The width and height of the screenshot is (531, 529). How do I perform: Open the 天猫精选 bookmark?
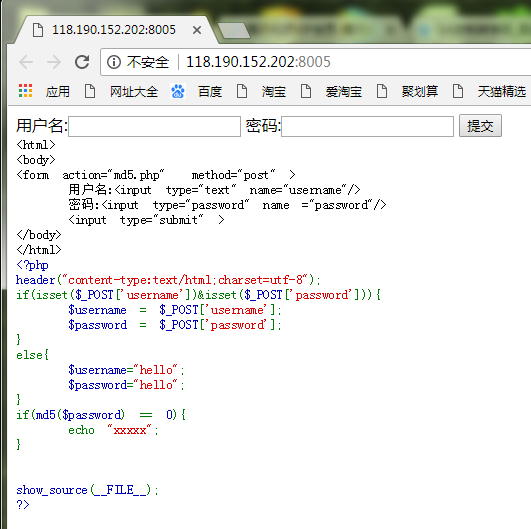[x=502, y=91]
